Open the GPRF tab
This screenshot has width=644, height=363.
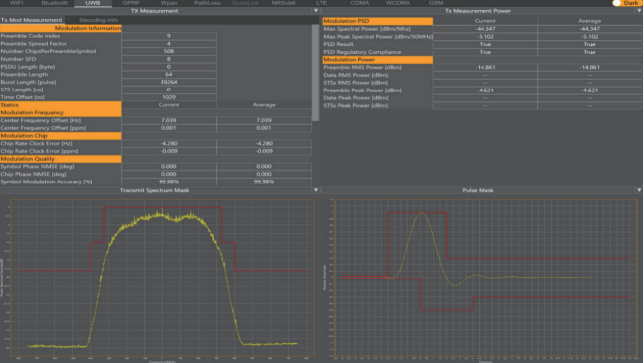131,3
